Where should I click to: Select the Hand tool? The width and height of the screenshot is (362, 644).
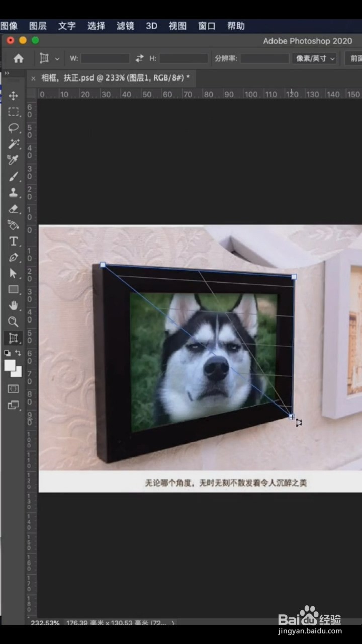(14, 305)
